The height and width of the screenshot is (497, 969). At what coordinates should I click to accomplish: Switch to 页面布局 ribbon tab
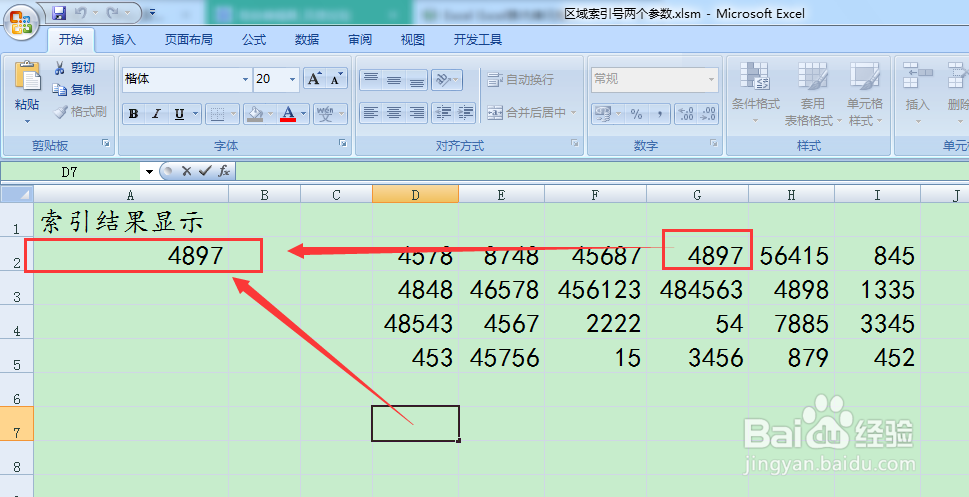tap(188, 40)
